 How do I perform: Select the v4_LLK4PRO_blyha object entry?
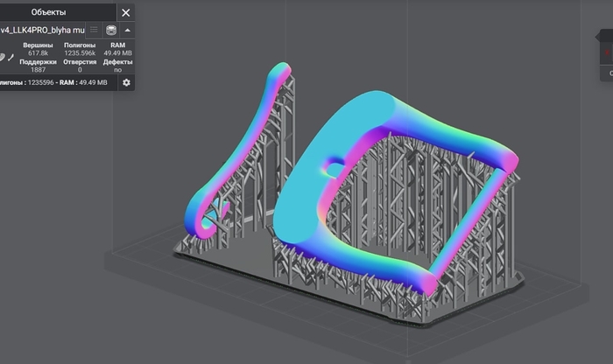click(x=42, y=30)
